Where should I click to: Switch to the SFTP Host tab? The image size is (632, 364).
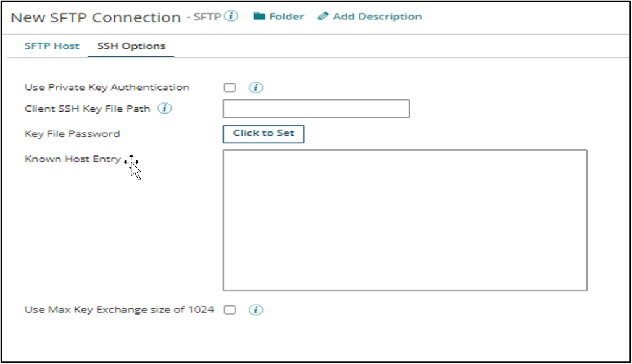click(x=52, y=46)
